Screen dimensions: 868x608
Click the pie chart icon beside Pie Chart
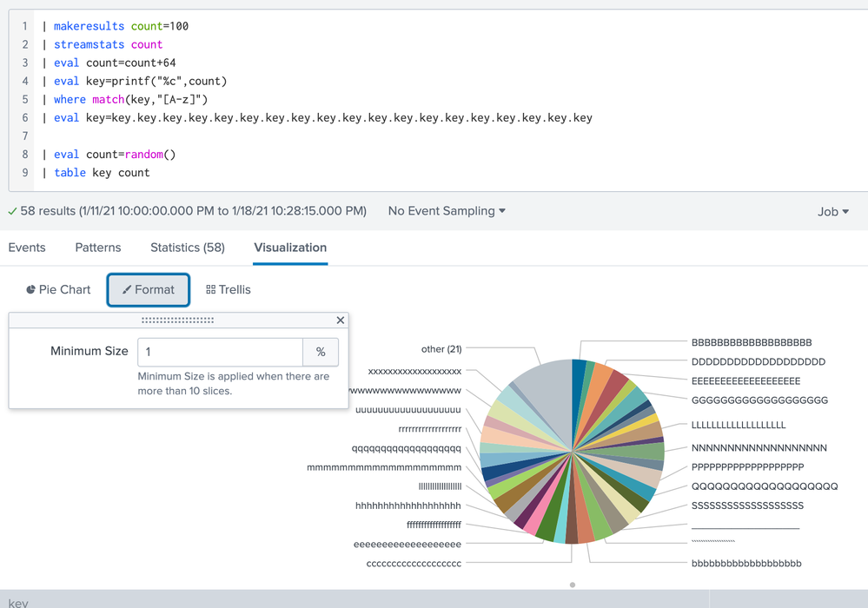coord(31,289)
